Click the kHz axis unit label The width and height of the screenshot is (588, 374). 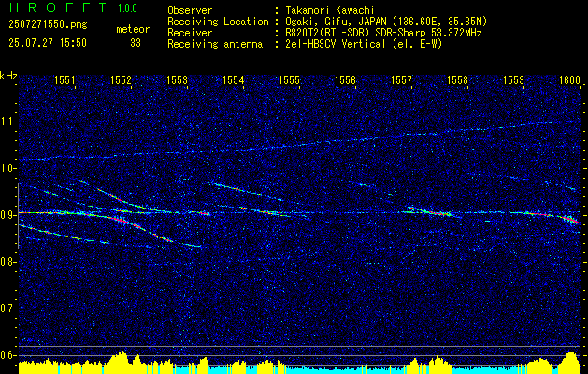[x=8, y=76]
